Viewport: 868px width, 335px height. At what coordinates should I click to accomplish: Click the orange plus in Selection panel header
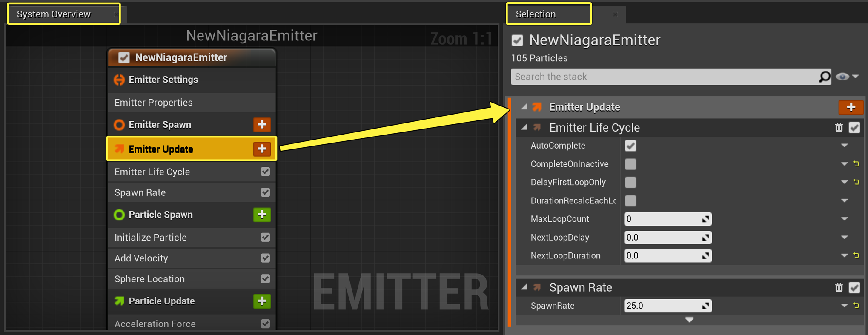pos(851,107)
